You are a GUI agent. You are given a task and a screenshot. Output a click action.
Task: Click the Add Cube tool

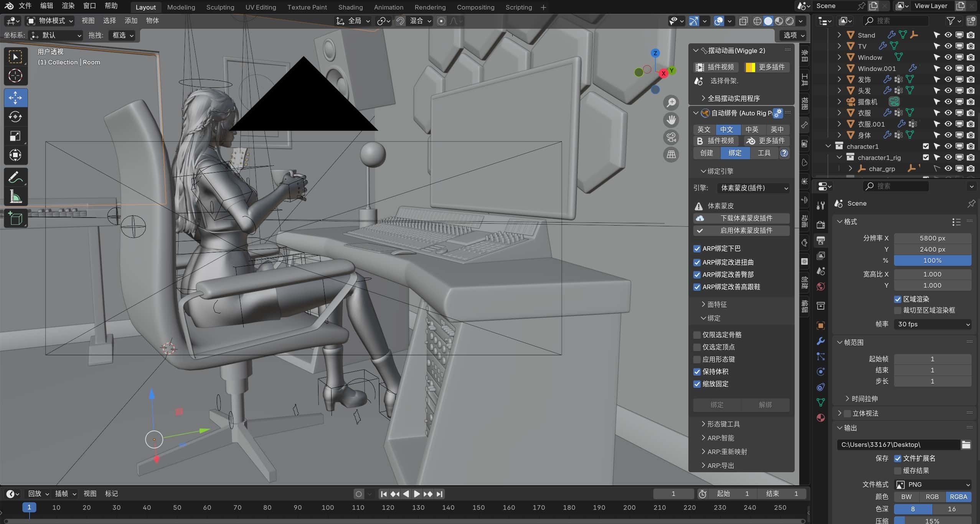point(15,219)
